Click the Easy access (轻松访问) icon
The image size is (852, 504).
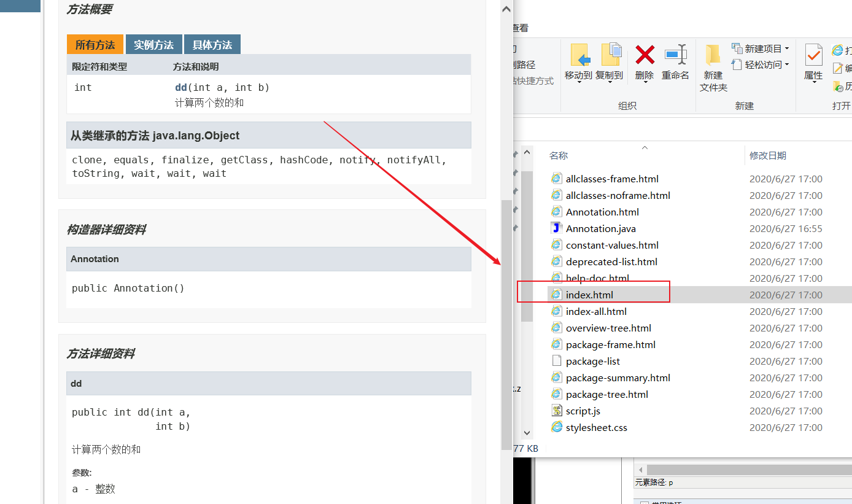point(737,64)
